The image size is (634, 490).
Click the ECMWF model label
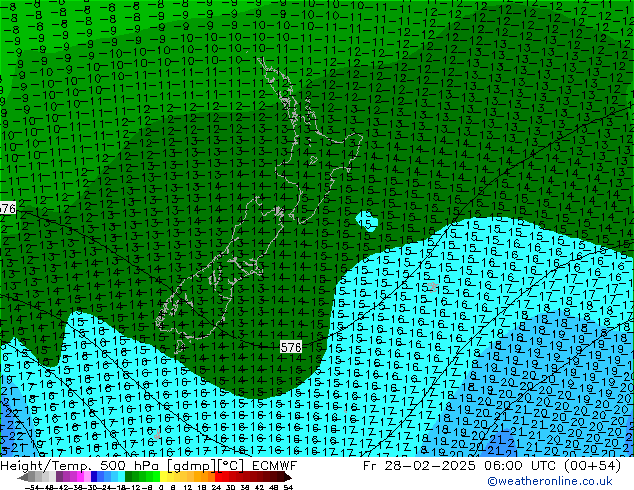tap(267, 466)
